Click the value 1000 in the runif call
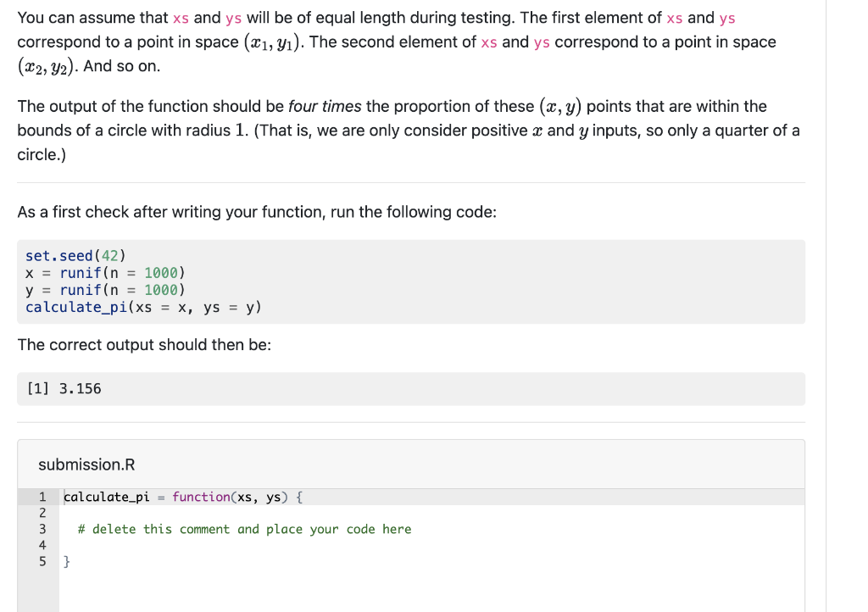The height and width of the screenshot is (612, 868). click(x=160, y=272)
